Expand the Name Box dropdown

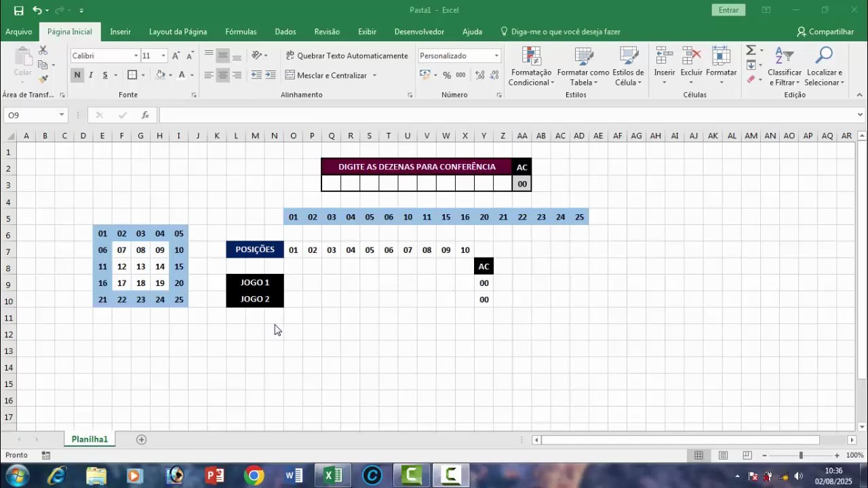[x=62, y=115]
